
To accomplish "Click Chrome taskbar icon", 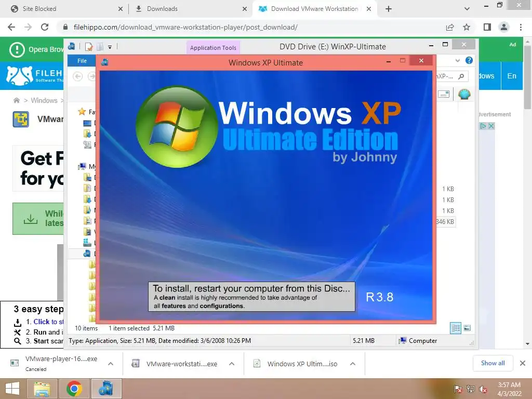I will [74, 389].
